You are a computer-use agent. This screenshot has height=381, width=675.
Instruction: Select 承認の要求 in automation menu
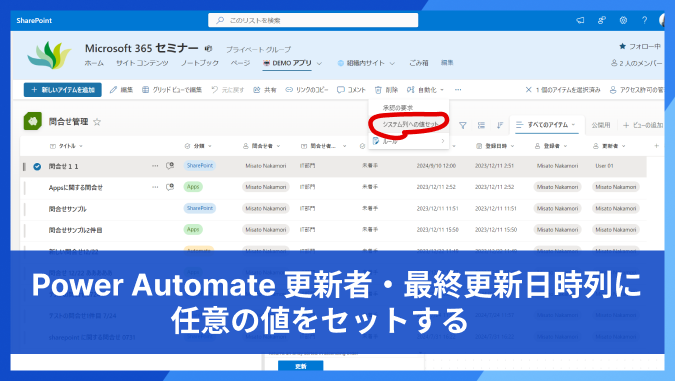point(398,108)
